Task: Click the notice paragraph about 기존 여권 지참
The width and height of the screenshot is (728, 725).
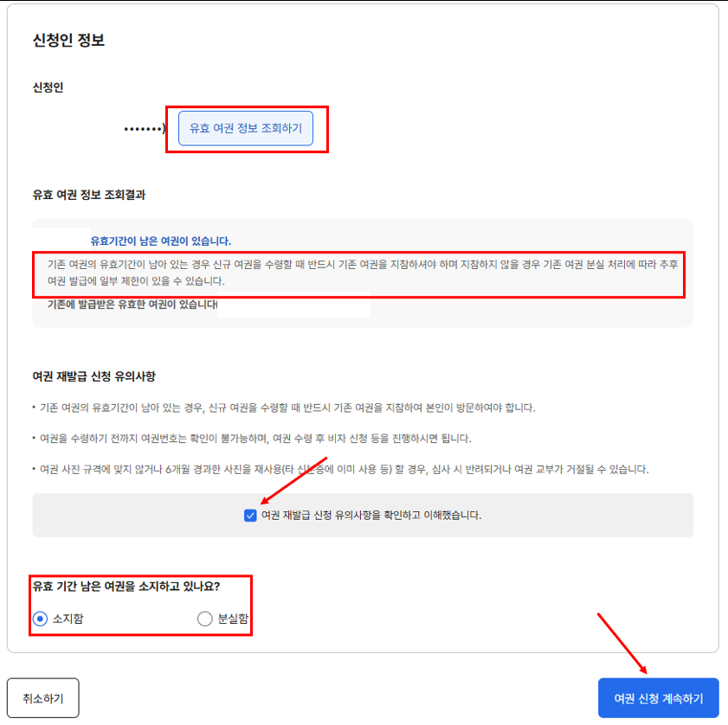Action: click(363, 273)
